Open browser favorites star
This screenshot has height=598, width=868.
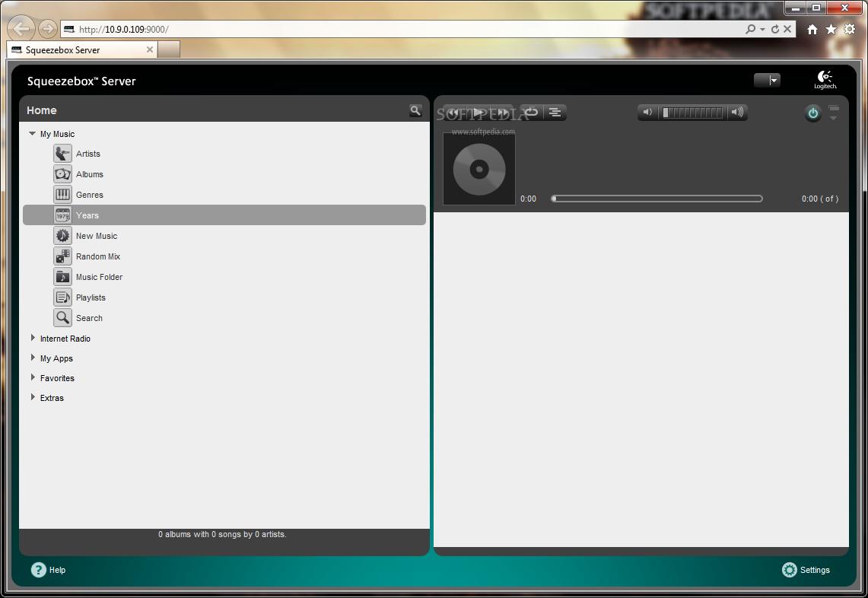(831, 30)
